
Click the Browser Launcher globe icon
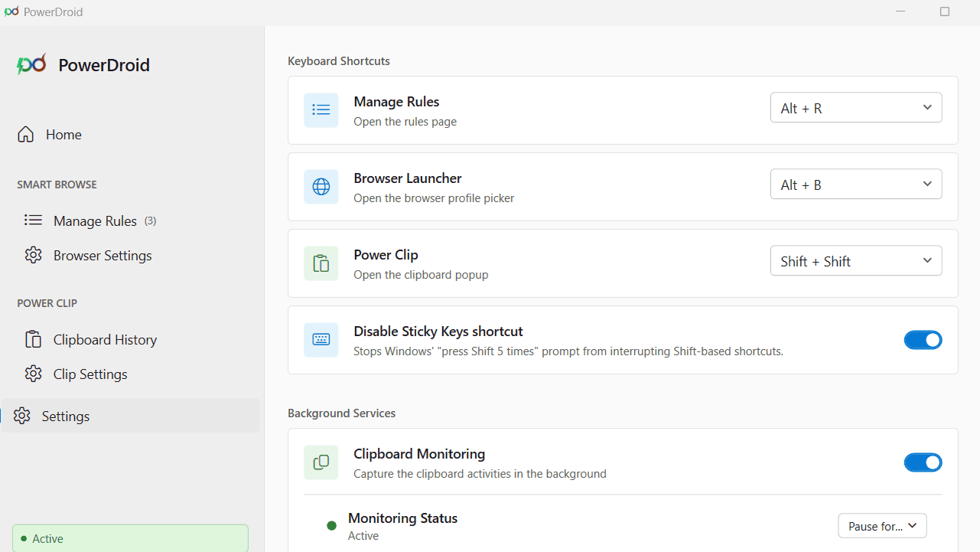coord(321,187)
